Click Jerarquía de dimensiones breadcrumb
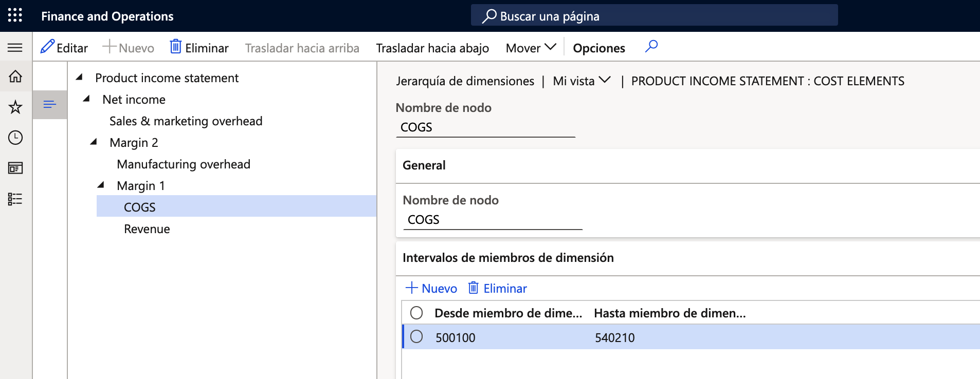980x379 pixels. 465,81
